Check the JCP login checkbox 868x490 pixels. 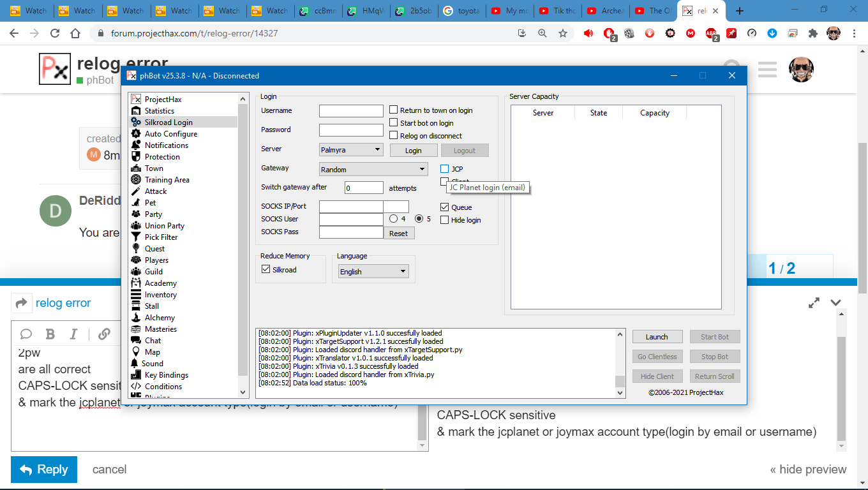coord(445,169)
